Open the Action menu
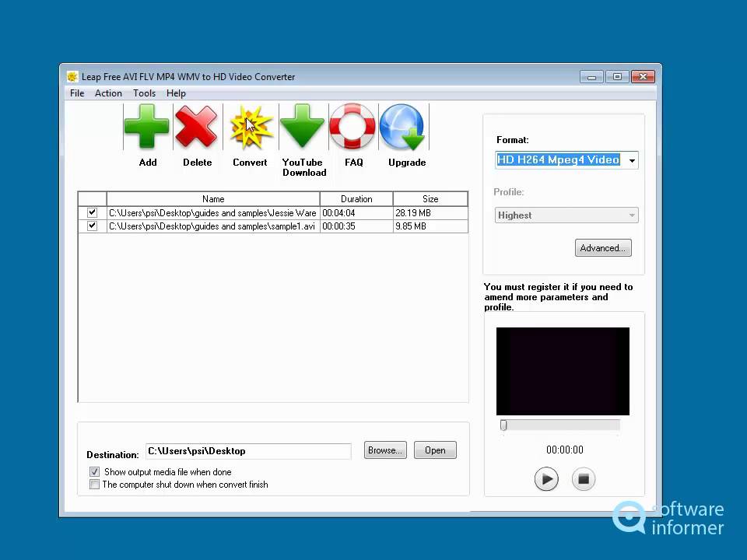This screenshot has width=747, height=560. (x=108, y=93)
